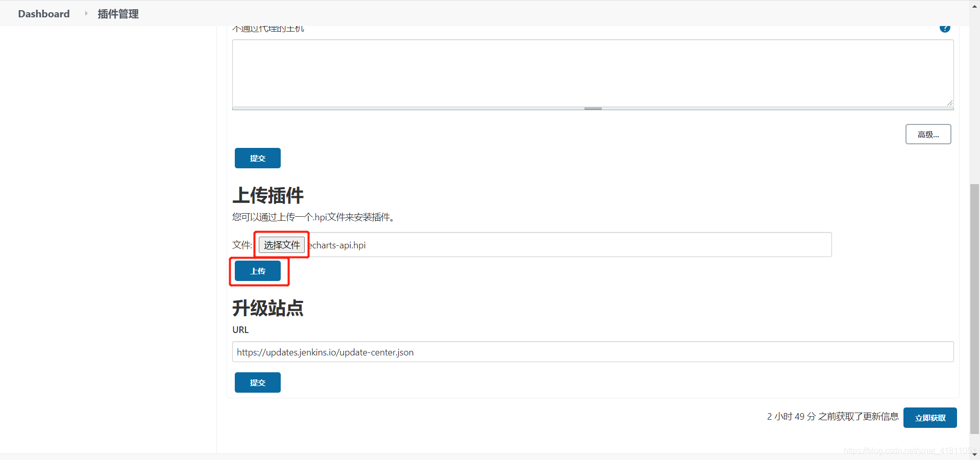Select the echarts-api.hpi file name text
Image resolution: width=980 pixels, height=460 pixels.
(337, 245)
